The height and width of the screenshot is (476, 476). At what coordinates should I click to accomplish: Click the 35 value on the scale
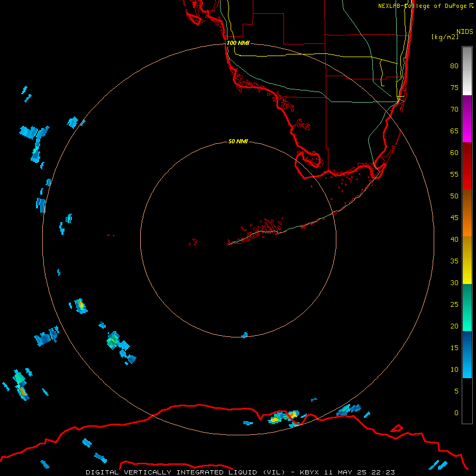[x=454, y=261]
